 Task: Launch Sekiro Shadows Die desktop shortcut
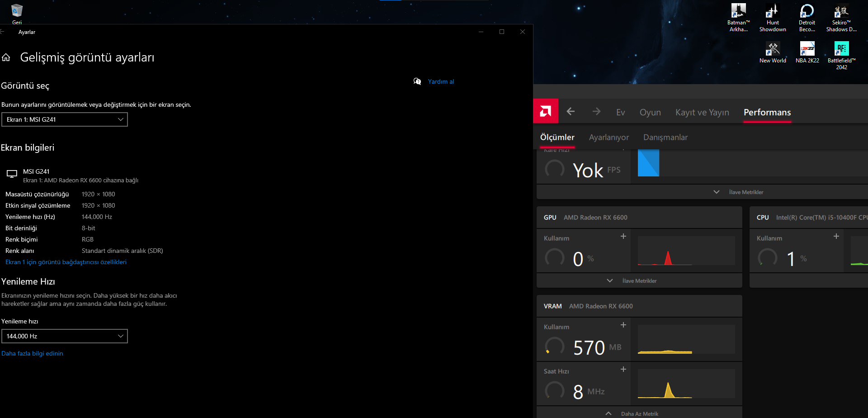(841, 18)
